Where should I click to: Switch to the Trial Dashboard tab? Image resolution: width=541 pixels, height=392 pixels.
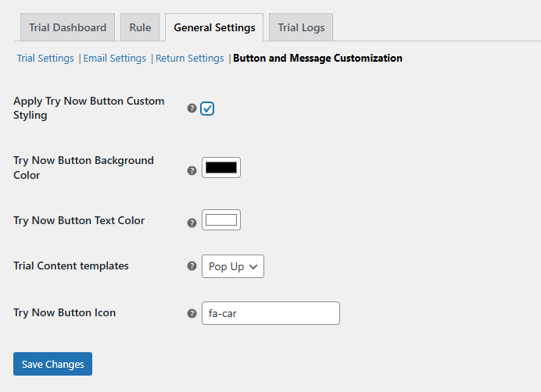click(x=67, y=27)
